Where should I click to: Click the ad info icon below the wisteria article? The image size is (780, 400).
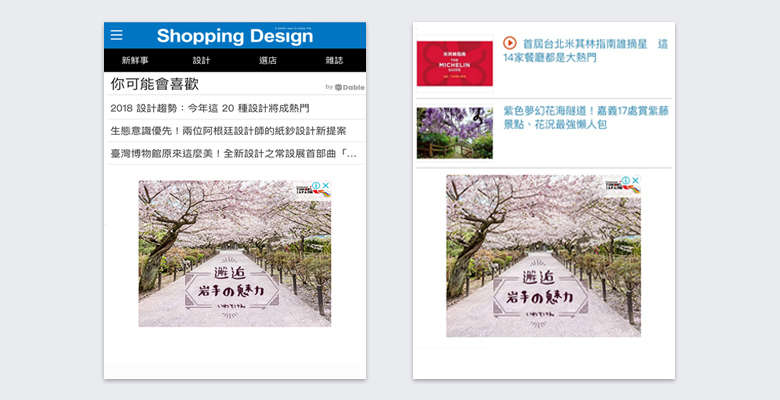click(x=625, y=181)
